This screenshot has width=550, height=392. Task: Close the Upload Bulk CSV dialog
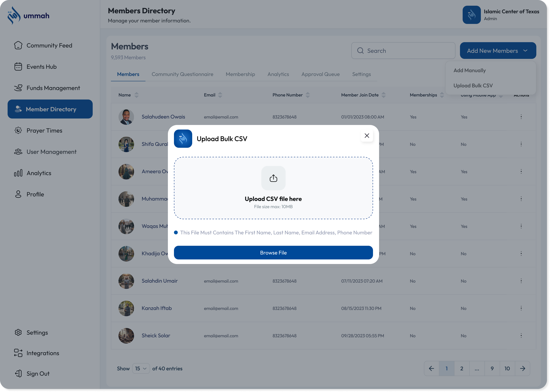click(367, 136)
